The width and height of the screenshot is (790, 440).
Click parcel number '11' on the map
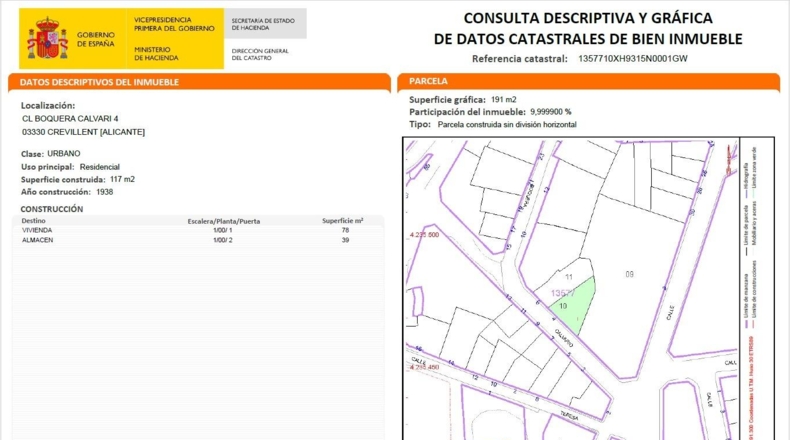569,277
